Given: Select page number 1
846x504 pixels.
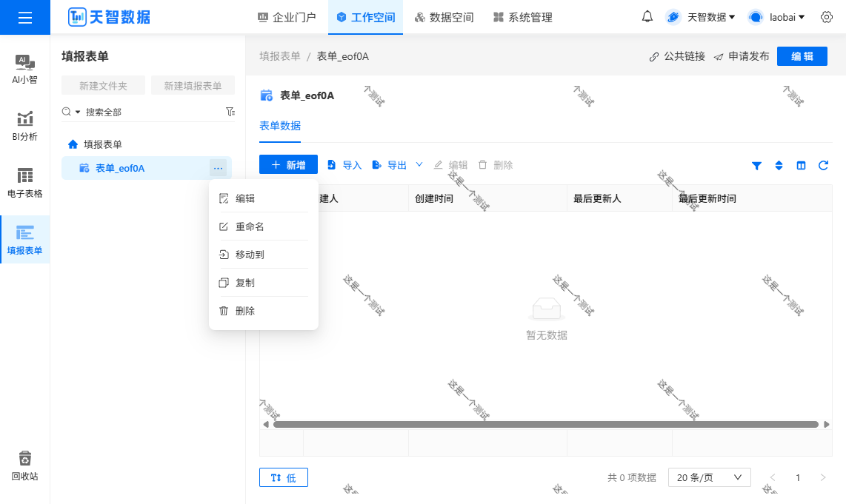Looking at the screenshot, I should 797,477.
